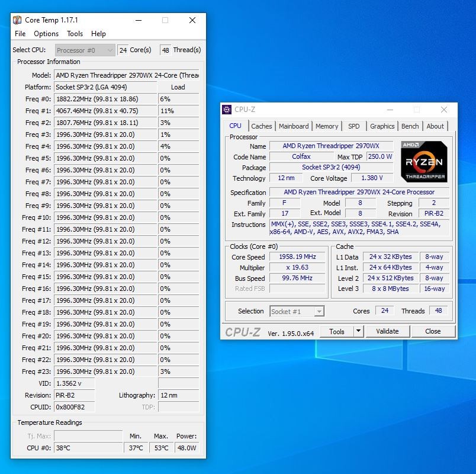
Task: Click the Freq #1 value 4067.46MHz
Action: [105, 111]
